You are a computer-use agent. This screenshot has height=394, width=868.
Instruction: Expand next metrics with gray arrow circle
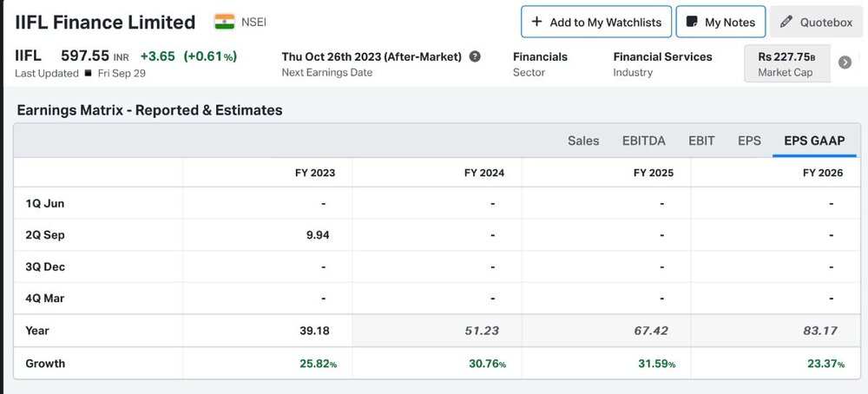pyautogui.click(x=845, y=62)
